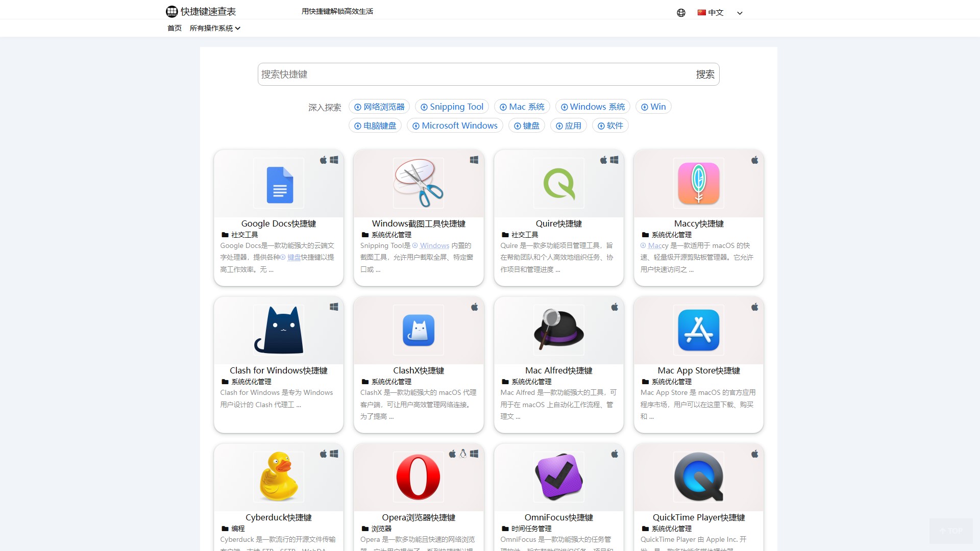Click the 搜索 button

(x=705, y=74)
